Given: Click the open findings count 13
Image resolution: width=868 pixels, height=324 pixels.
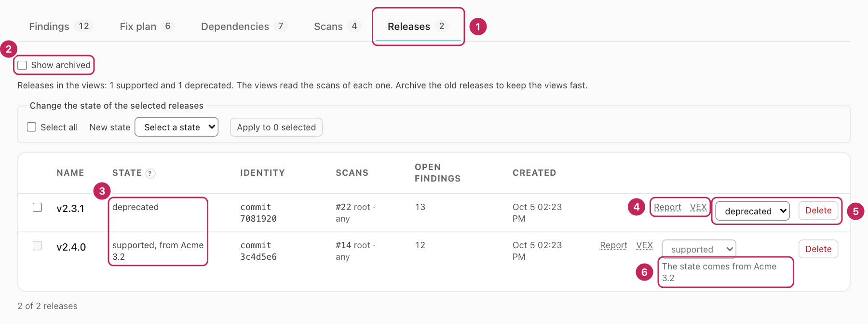Looking at the screenshot, I should click(420, 207).
